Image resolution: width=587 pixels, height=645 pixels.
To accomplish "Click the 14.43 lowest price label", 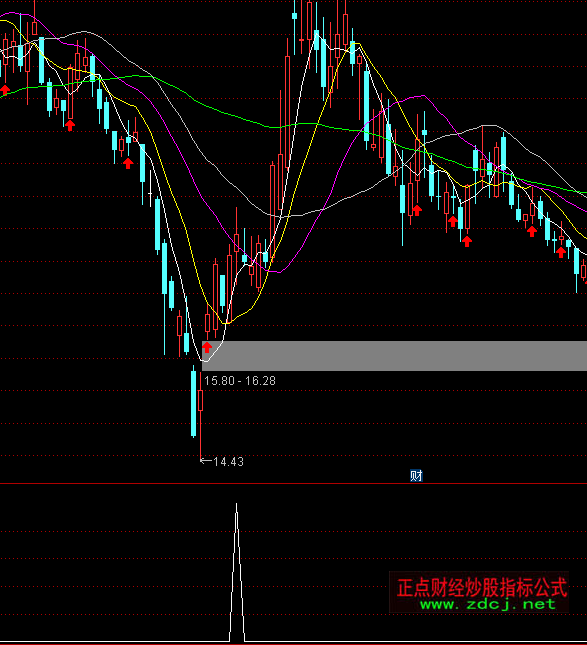I will pos(229,462).
